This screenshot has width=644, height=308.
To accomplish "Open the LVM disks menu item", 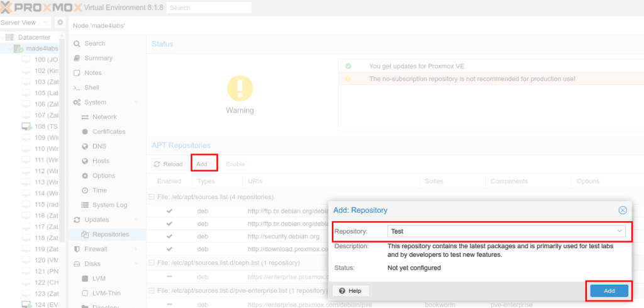I will (100, 278).
